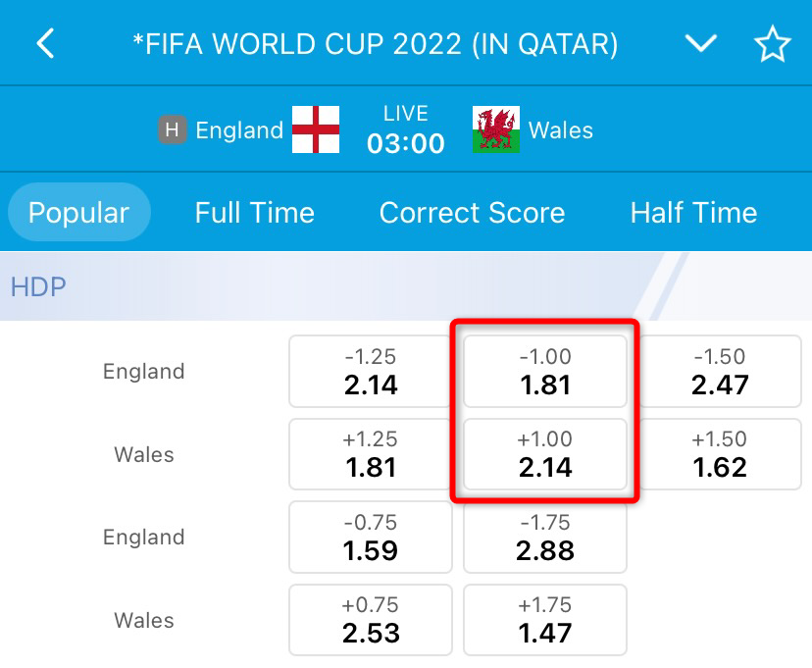Viewport: 812px width, 668px height.
Task: Click the England team name in header
Action: point(238,129)
